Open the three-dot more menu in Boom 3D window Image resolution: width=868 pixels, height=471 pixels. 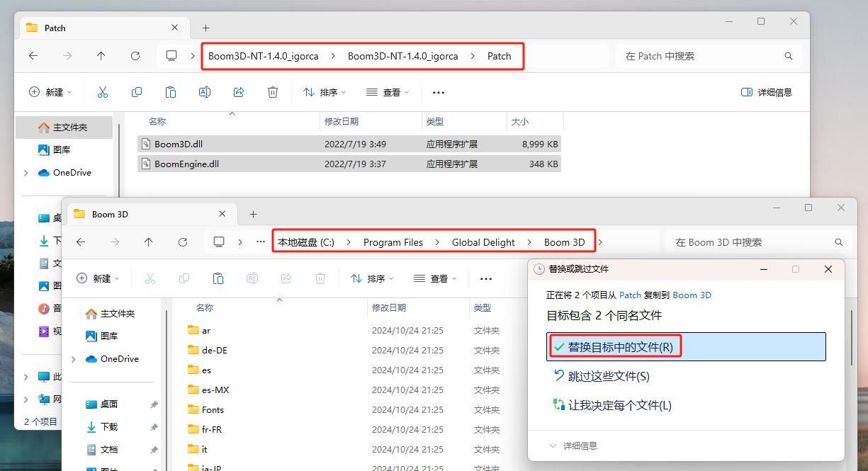coord(486,278)
